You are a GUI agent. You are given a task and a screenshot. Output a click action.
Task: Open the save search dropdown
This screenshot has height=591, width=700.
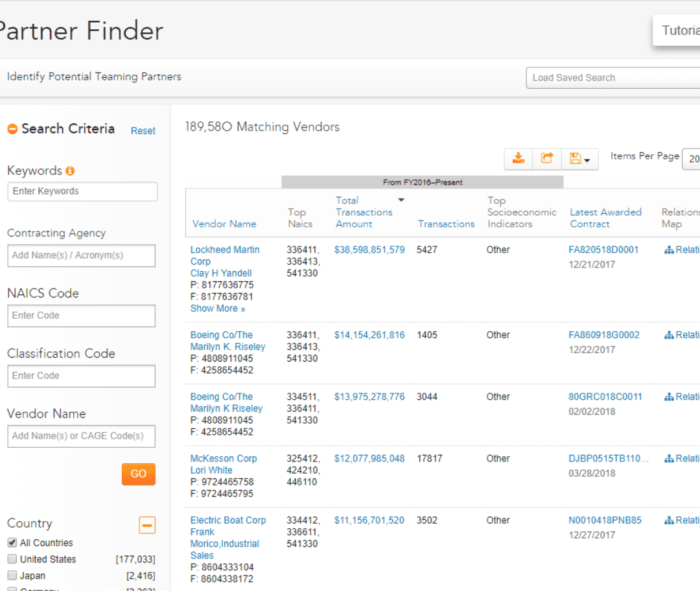[x=579, y=159]
